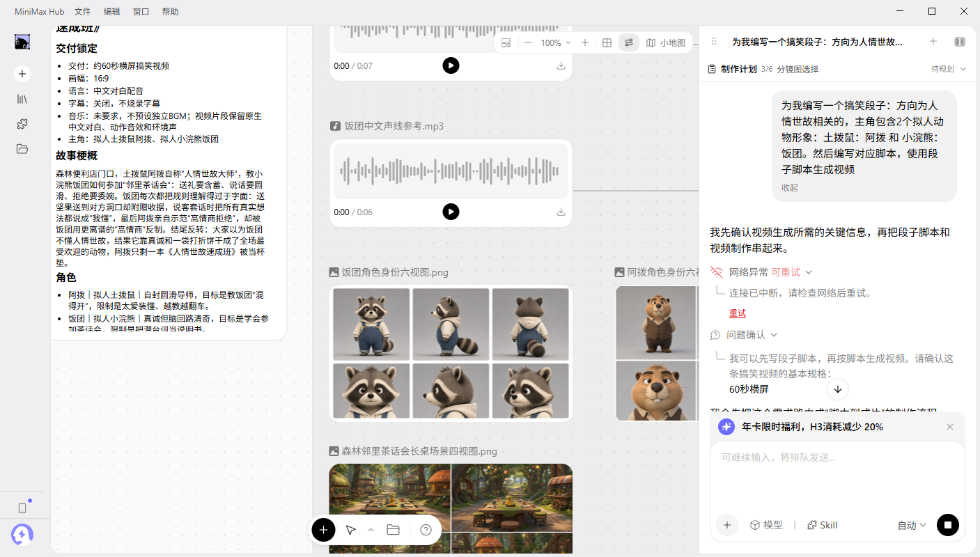
Task: Click the black creature avatar in the sidebar
Action: (x=22, y=42)
